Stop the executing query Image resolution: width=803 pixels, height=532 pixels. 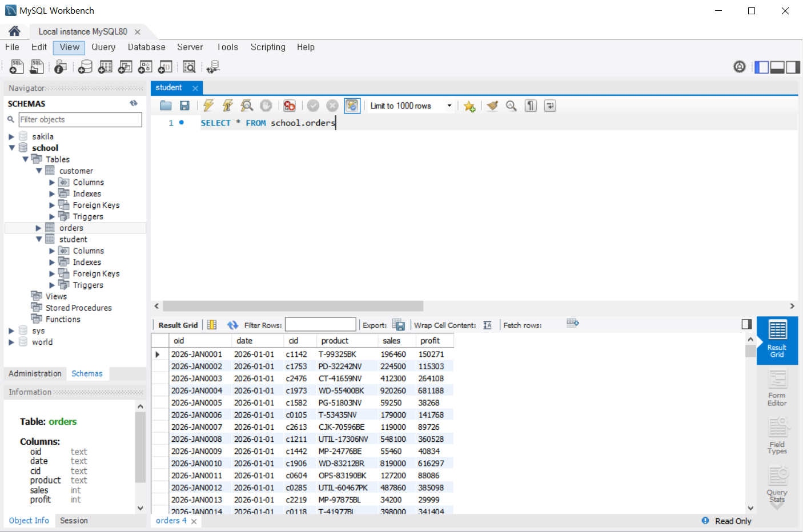(266, 106)
